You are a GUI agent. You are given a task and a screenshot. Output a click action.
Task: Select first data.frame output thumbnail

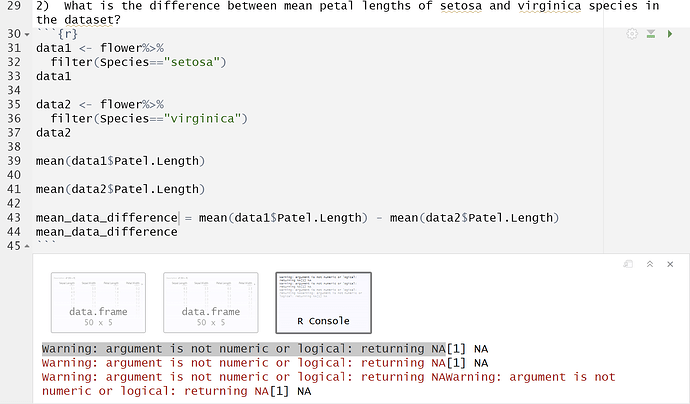coord(98,303)
